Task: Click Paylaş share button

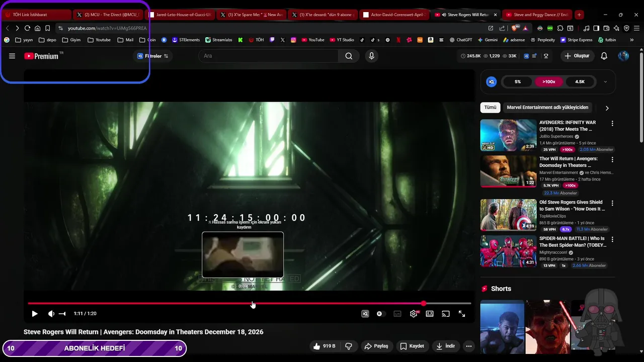Action: point(376,346)
